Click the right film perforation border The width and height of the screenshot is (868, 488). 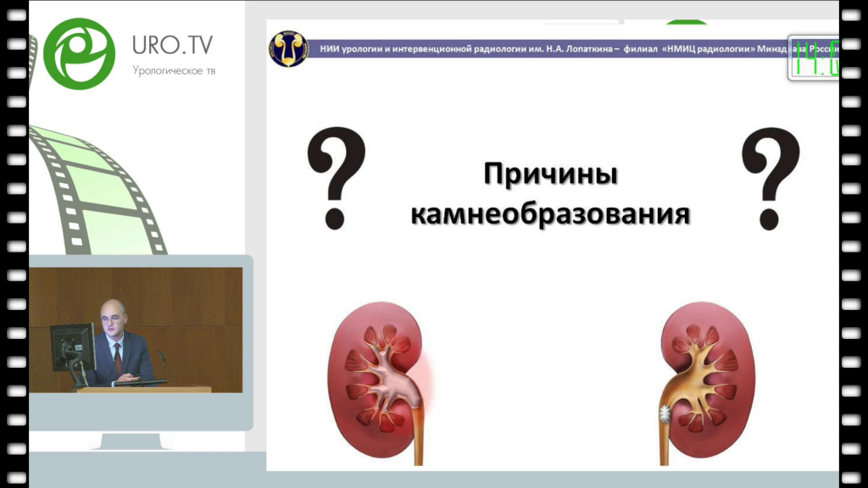click(852, 244)
